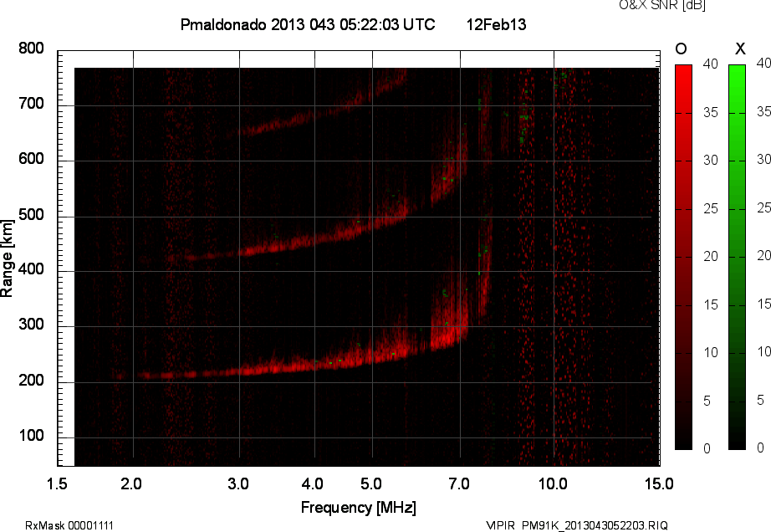
Task: Click the 0 dB tick beside O color bar
Action: 707,448
